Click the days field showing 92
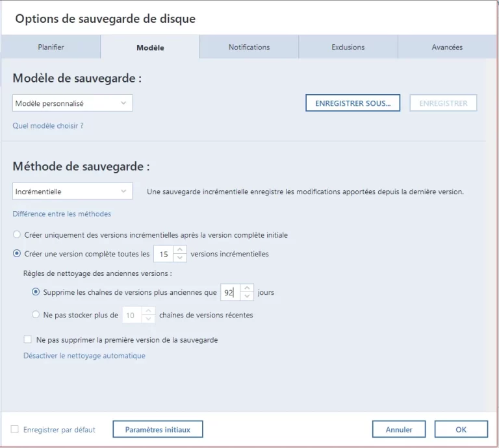The height and width of the screenshot is (448, 499). click(x=230, y=292)
